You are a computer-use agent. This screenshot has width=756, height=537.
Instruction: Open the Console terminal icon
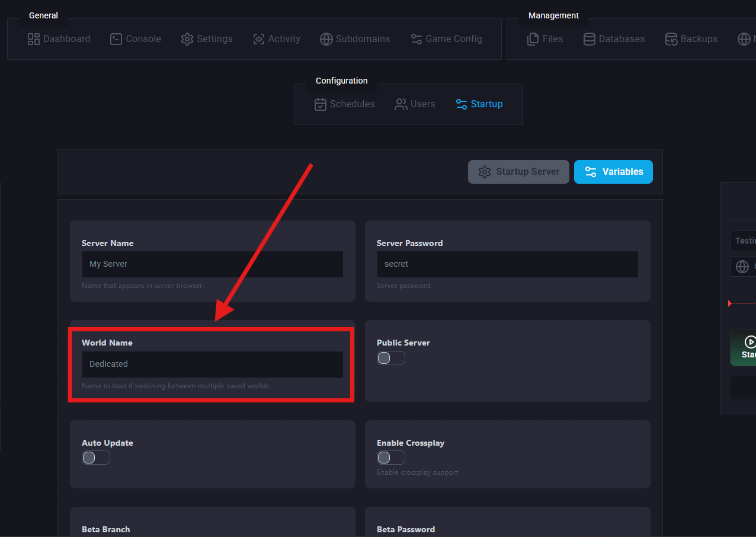coord(116,39)
